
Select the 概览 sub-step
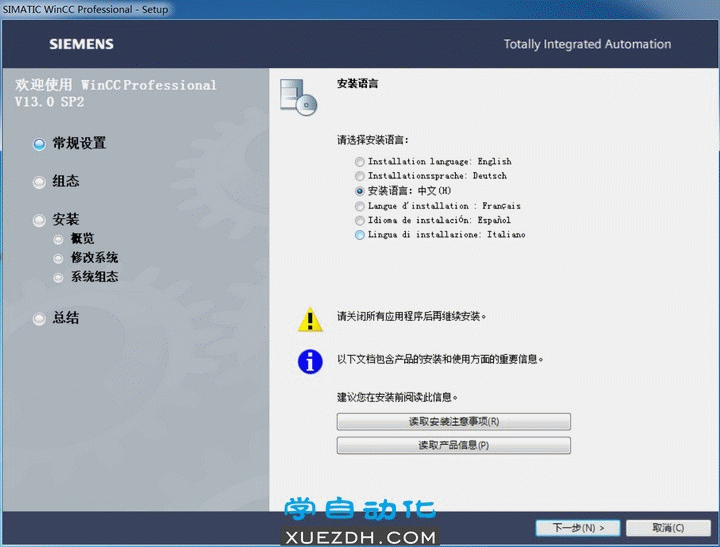pyautogui.click(x=73, y=239)
